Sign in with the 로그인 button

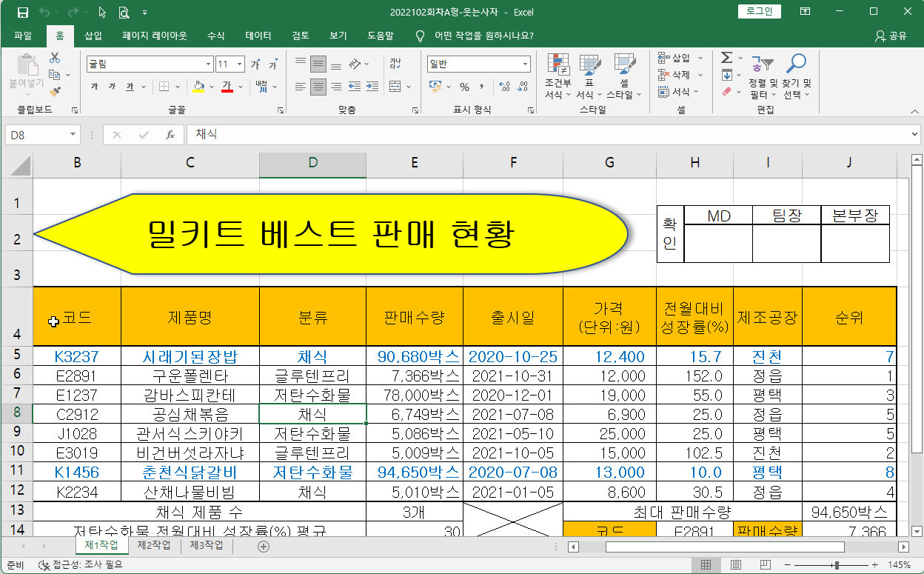point(760,11)
